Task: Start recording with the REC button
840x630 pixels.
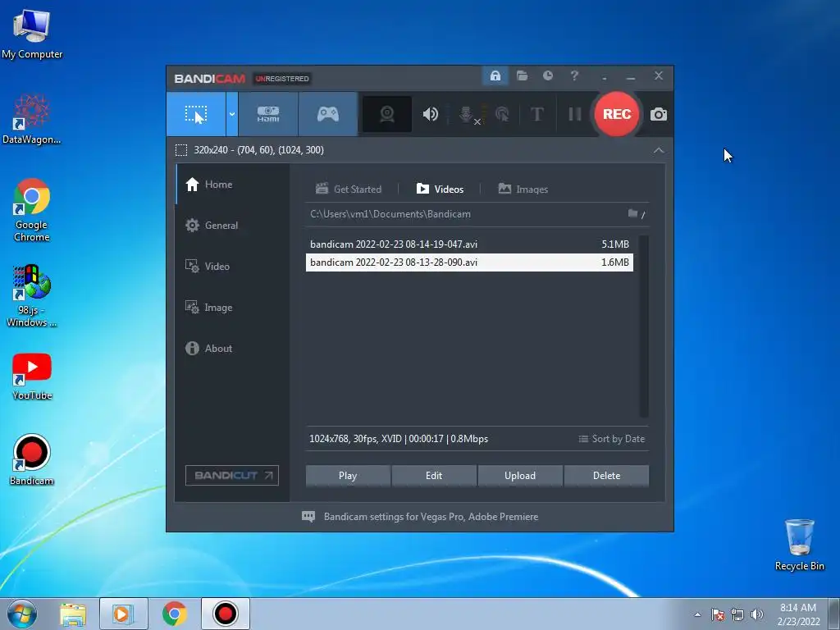Action: (617, 114)
